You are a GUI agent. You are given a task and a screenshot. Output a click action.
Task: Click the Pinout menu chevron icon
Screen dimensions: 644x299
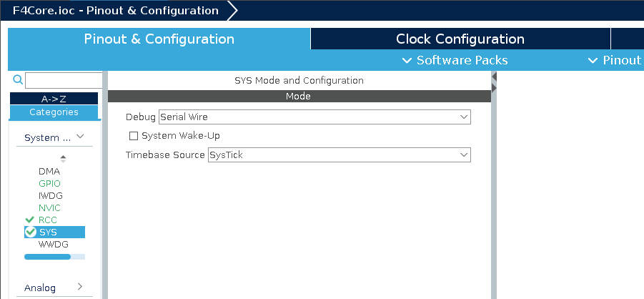(x=593, y=61)
